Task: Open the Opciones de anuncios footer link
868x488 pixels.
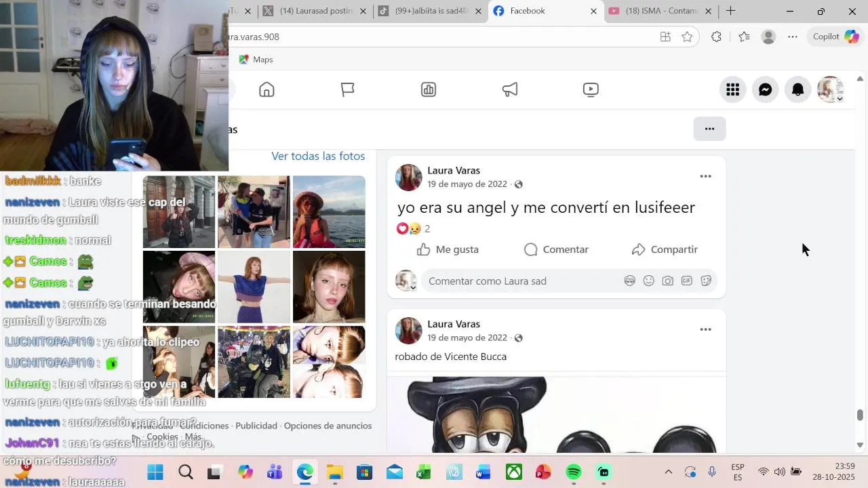Action: 328,426
